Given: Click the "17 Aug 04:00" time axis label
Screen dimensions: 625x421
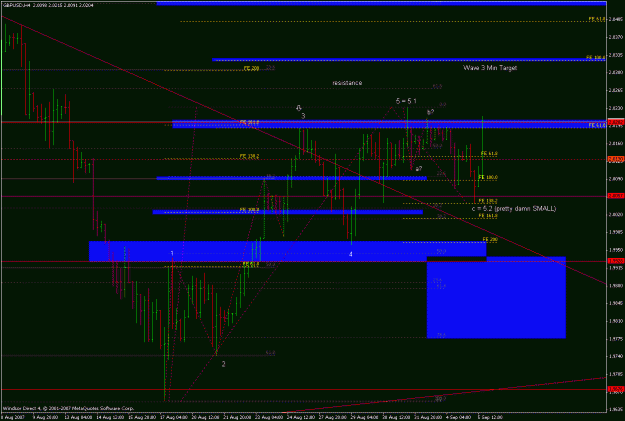Looking at the screenshot, I should [173, 417].
